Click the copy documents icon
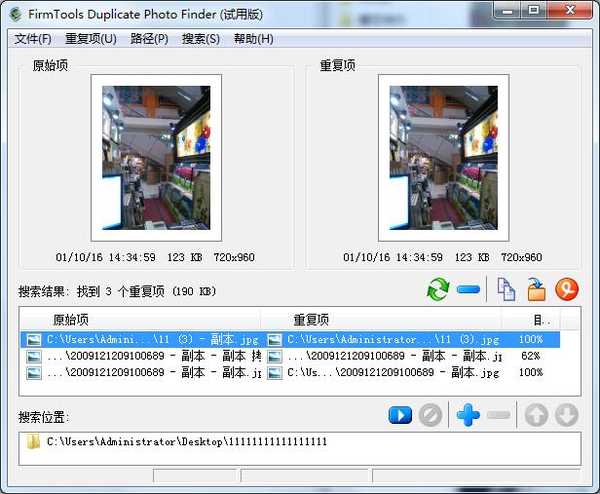Viewport: 600px width, 494px height. (506, 289)
